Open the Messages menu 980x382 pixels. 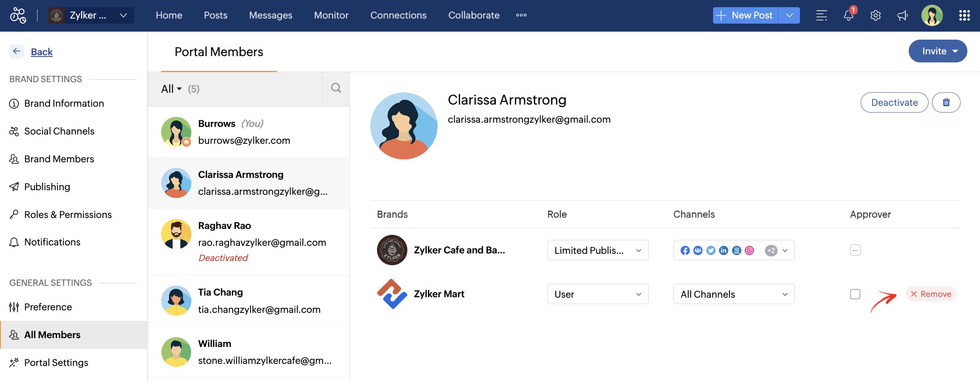point(271,15)
